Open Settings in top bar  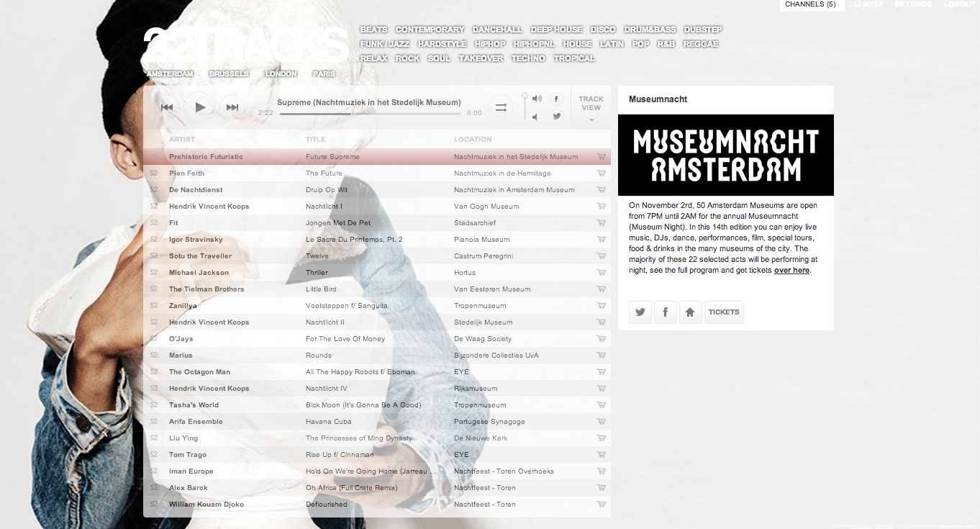point(913,4)
